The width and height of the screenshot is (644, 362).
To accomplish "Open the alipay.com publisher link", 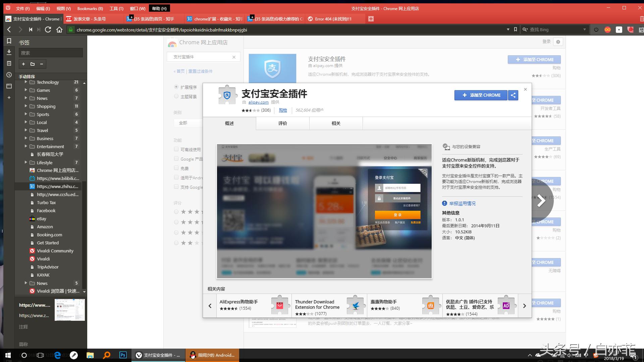I will pos(258,102).
